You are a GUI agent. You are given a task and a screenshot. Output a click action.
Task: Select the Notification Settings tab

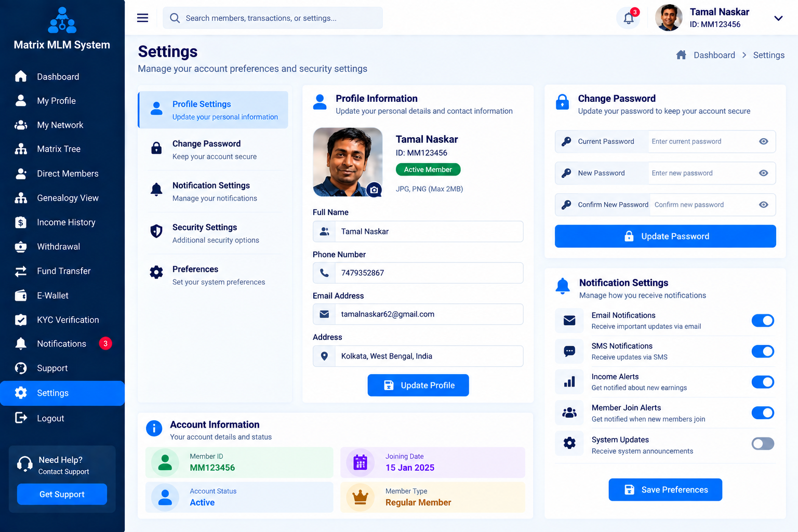point(213,191)
